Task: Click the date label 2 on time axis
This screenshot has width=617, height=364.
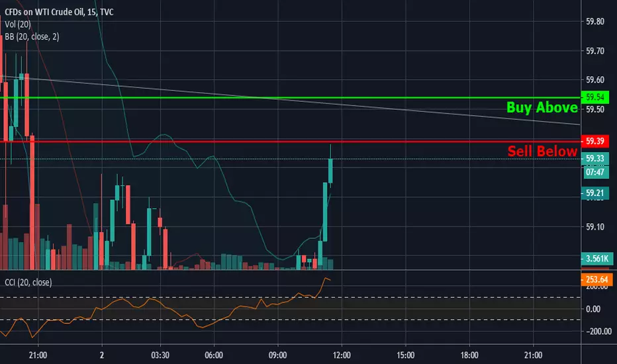Action: pyautogui.click(x=102, y=355)
